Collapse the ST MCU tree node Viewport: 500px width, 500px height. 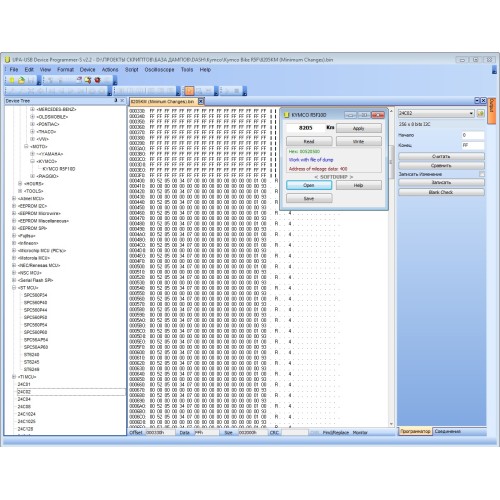tap(14, 287)
